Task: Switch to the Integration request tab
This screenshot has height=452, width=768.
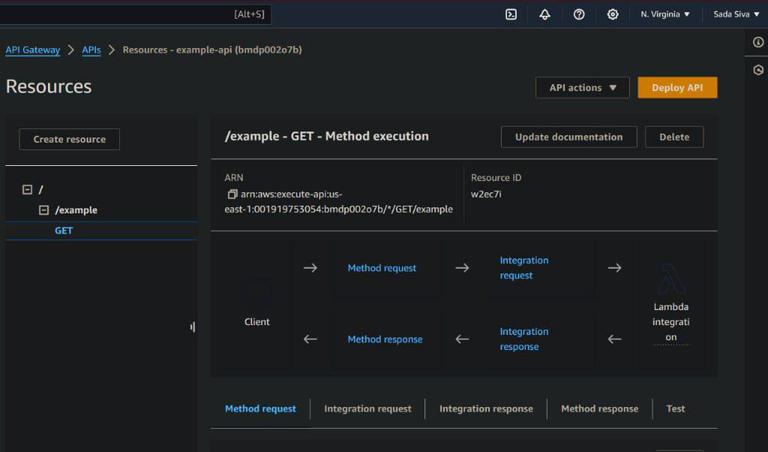Action: 367,408
